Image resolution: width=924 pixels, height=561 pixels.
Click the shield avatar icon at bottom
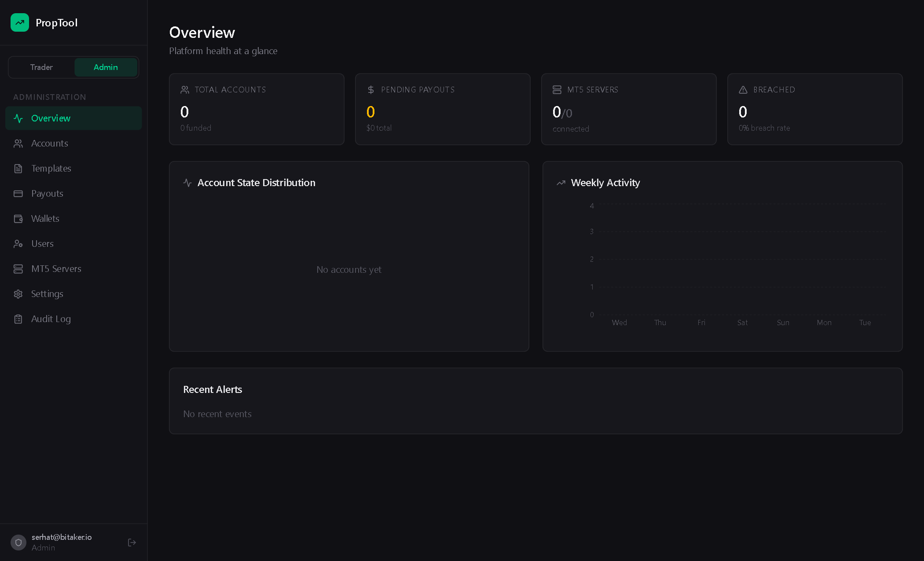click(18, 543)
